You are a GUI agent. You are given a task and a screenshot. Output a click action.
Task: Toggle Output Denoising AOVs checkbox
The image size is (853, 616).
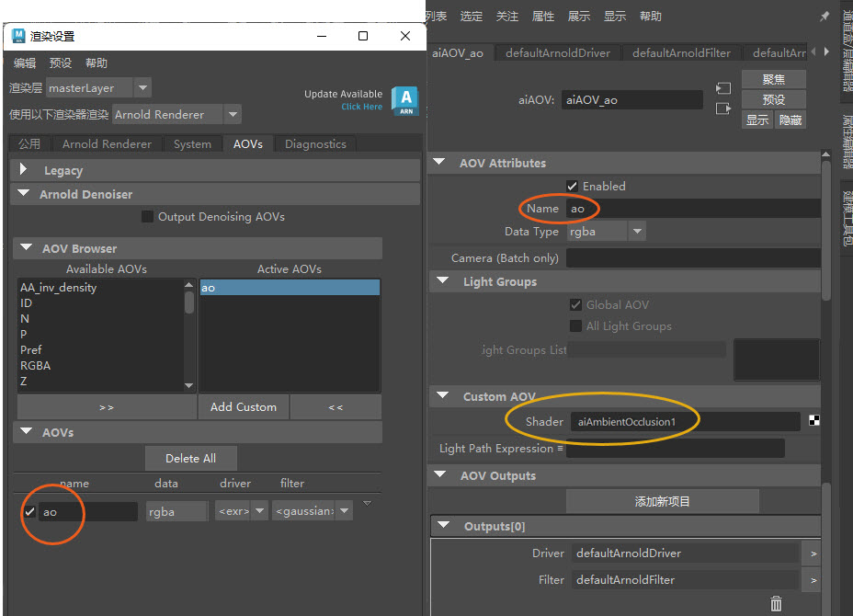pos(147,217)
